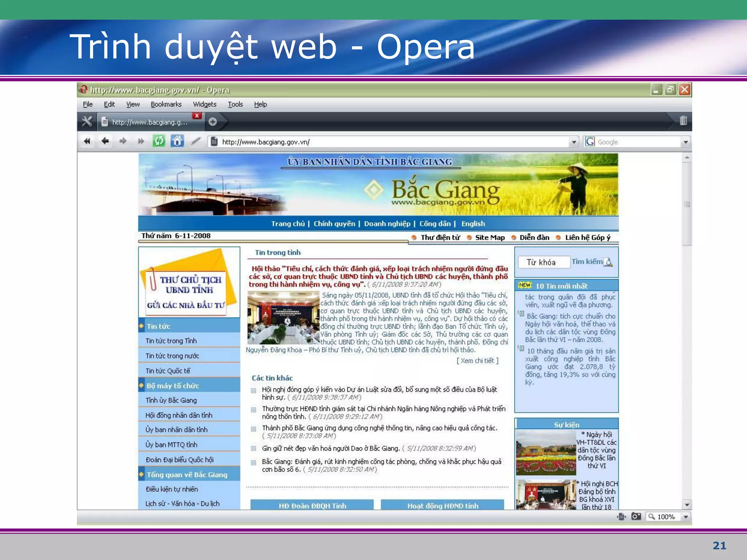The image size is (747, 560).
Task: Open the Site Map link
Action: pyautogui.click(x=490, y=238)
